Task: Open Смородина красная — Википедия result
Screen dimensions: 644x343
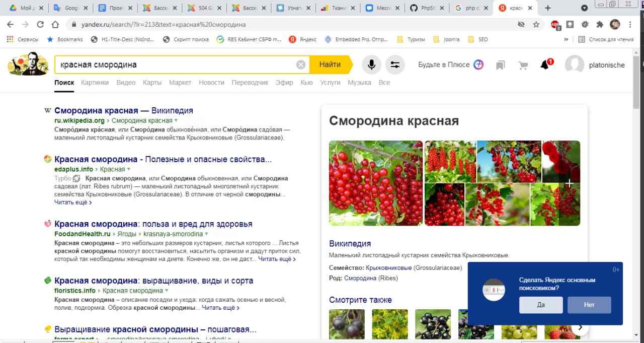Action: point(124,111)
